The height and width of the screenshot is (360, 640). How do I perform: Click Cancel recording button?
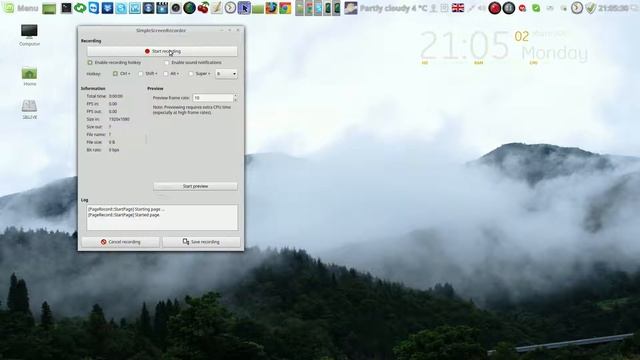(120, 242)
